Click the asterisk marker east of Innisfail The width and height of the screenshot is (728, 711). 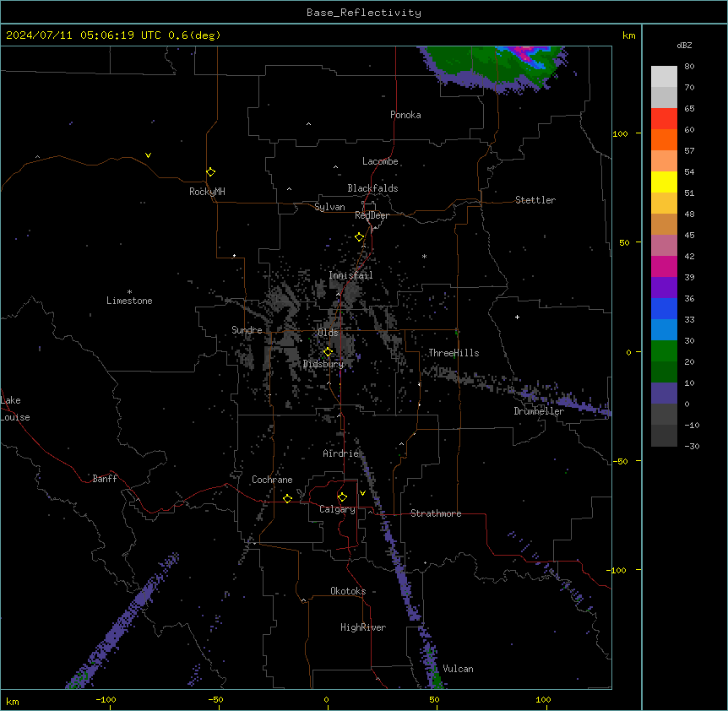[x=424, y=256]
